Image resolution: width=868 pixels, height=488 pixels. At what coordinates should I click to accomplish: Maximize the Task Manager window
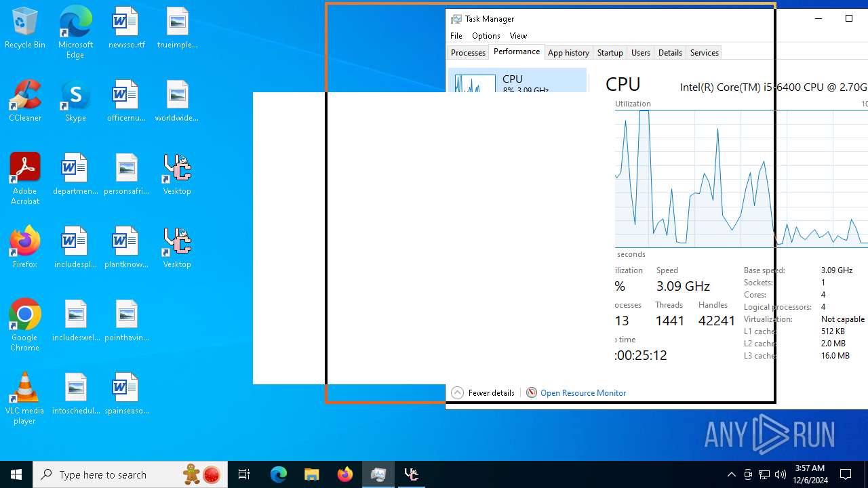tap(848, 18)
